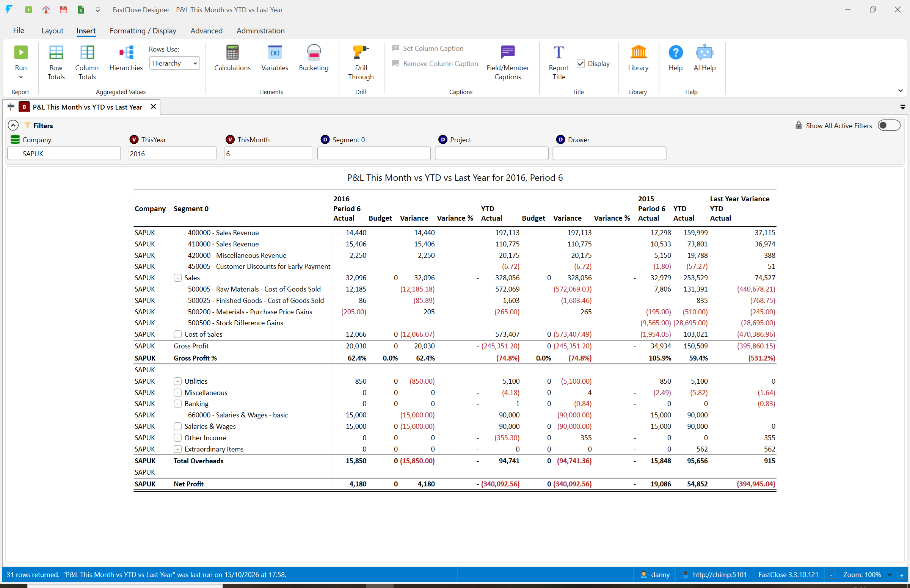
Task: Click the empty Segment 0 filter field
Action: click(374, 154)
